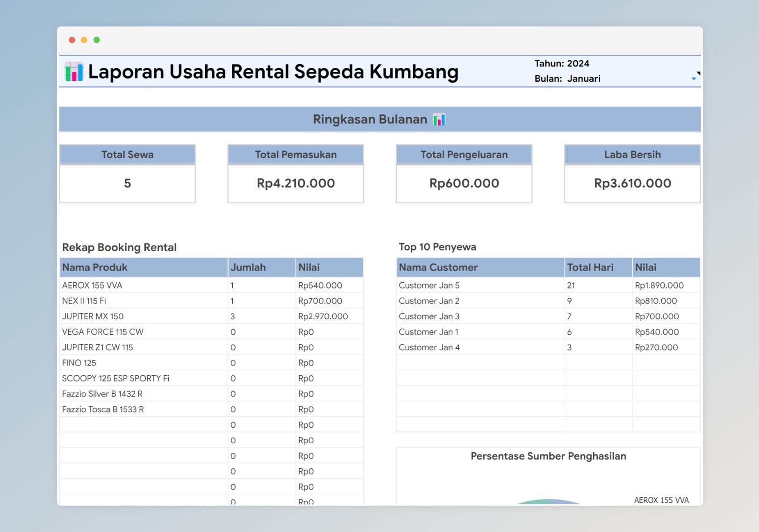
Task: Select the Customer Jan 5 row
Action: pos(548,285)
